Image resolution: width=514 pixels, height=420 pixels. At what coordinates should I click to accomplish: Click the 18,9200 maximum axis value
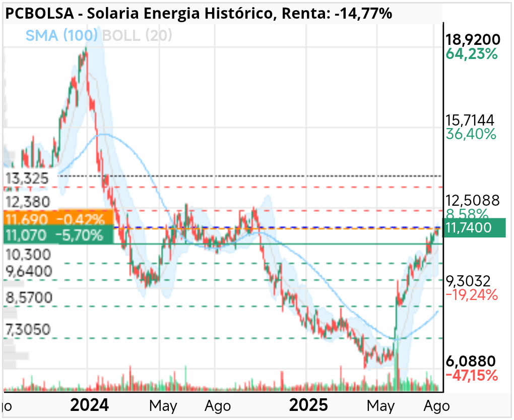point(473,39)
